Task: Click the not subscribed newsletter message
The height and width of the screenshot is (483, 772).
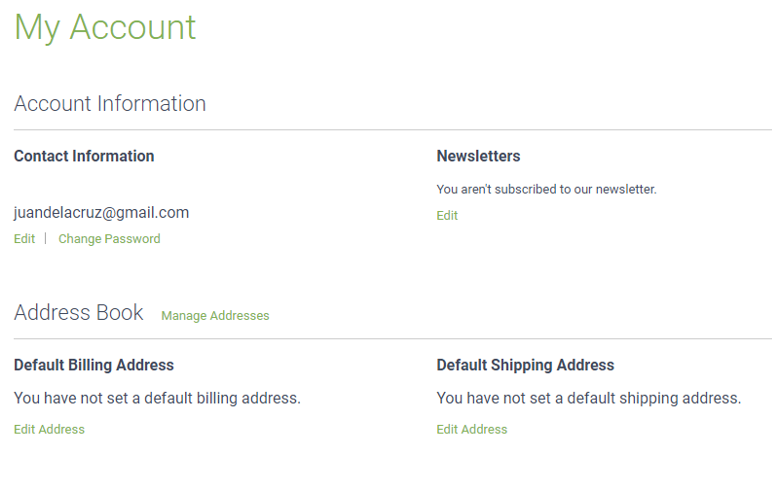Action: coord(547,190)
